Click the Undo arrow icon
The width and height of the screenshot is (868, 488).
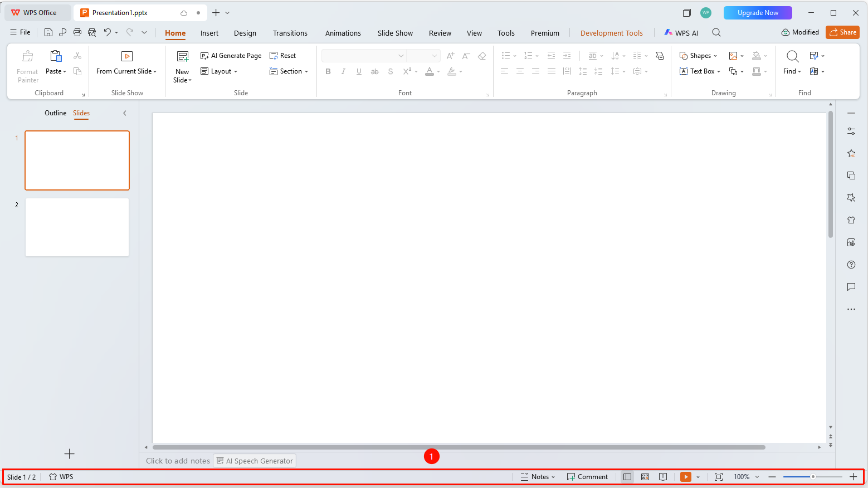pos(108,33)
